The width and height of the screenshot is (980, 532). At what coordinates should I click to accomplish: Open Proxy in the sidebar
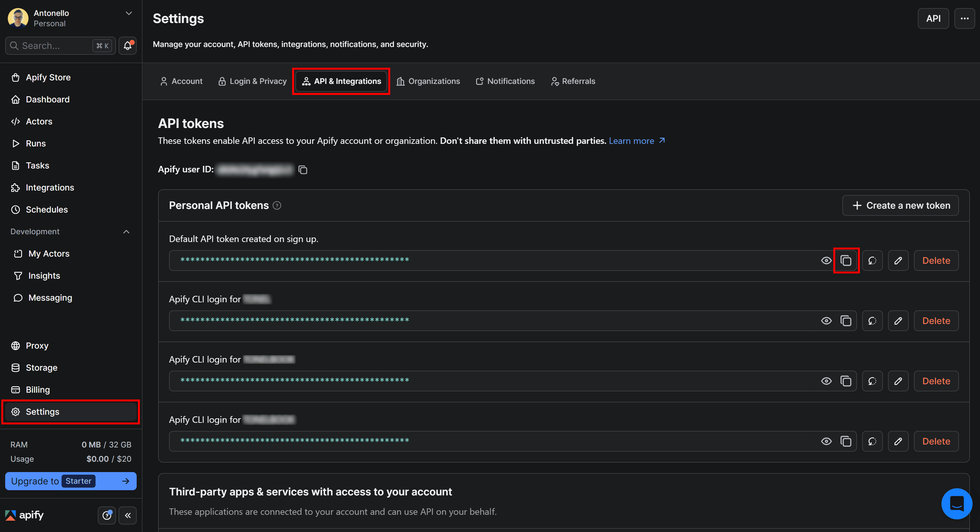coord(71,346)
